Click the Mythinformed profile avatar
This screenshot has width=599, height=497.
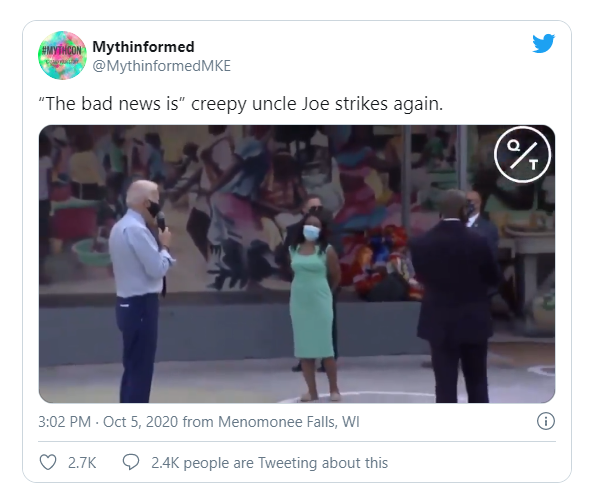pyautogui.click(x=62, y=55)
